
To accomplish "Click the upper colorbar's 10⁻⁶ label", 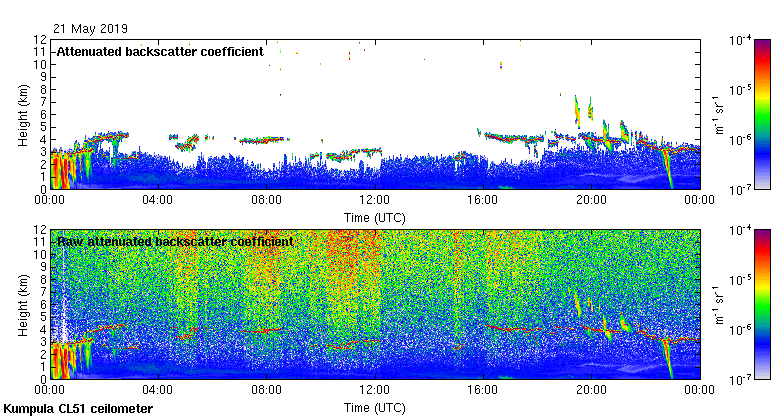I will [x=740, y=140].
